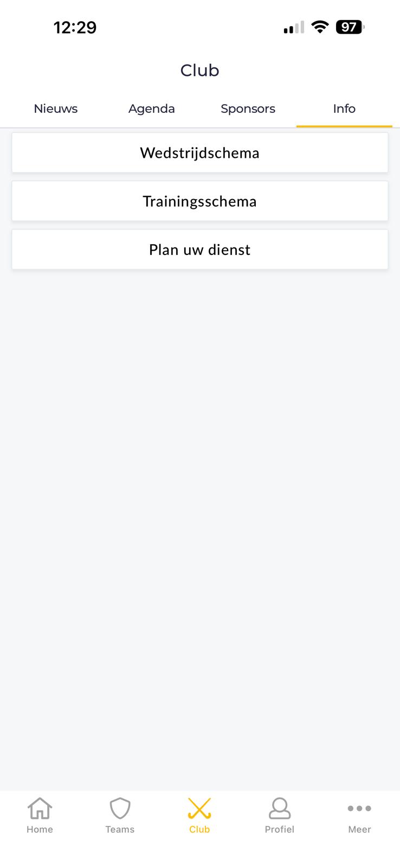This screenshot has height=868, width=400.
Task: Tap the 12:29 clock in status bar
Action: pos(75,28)
